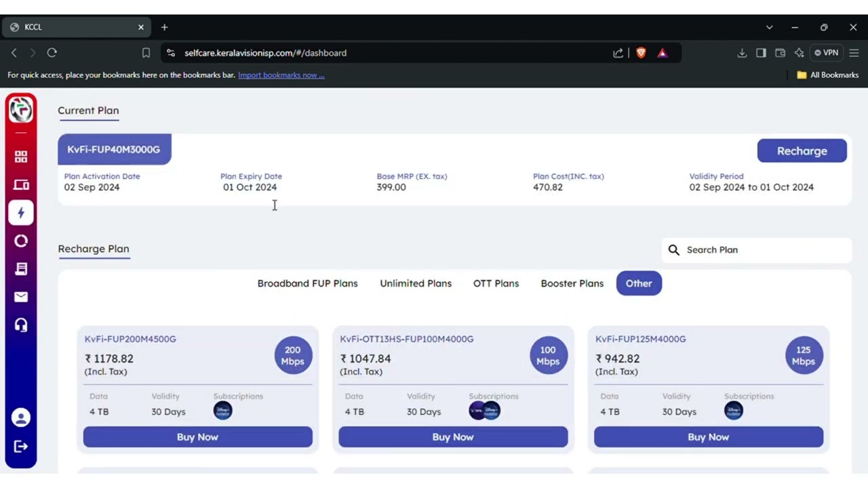
Task: Open the invoices receipt icon in sidebar
Action: click(x=21, y=269)
